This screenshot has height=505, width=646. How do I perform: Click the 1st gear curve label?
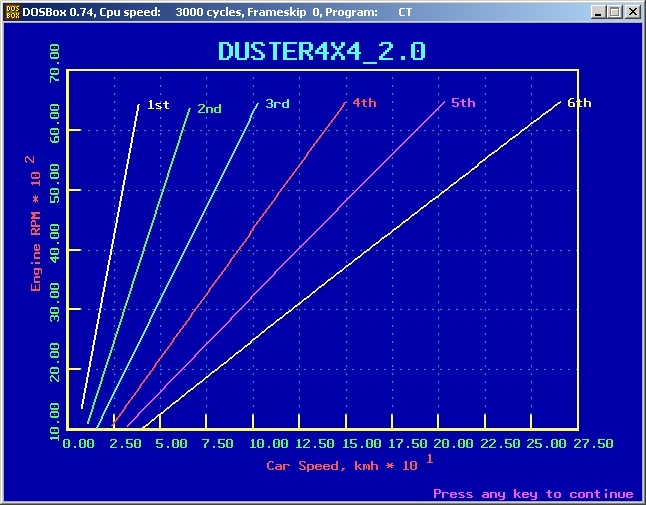click(158, 105)
